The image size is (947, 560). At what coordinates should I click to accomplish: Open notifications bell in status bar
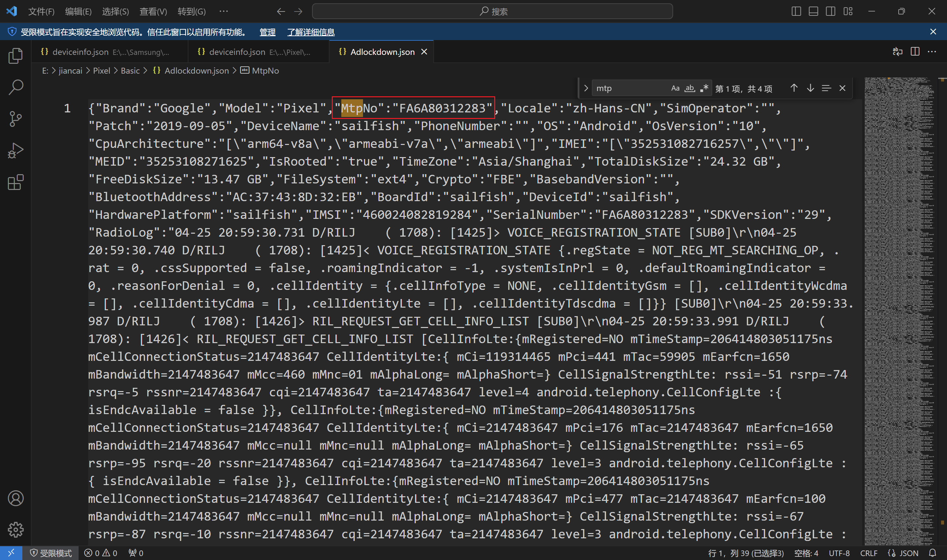click(932, 553)
